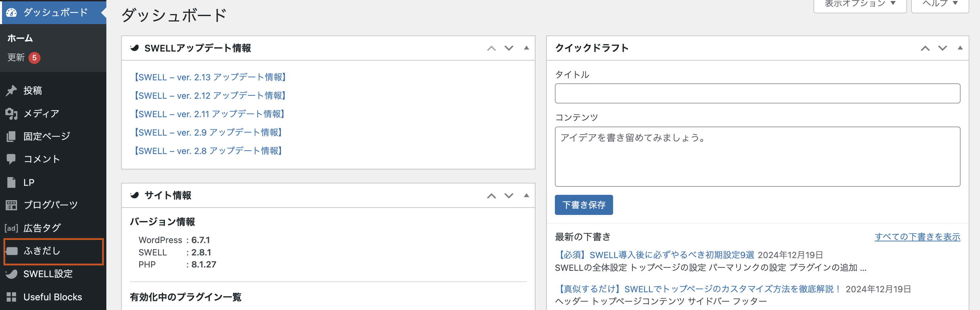Click the Pages (固定ページ) icon

11,136
